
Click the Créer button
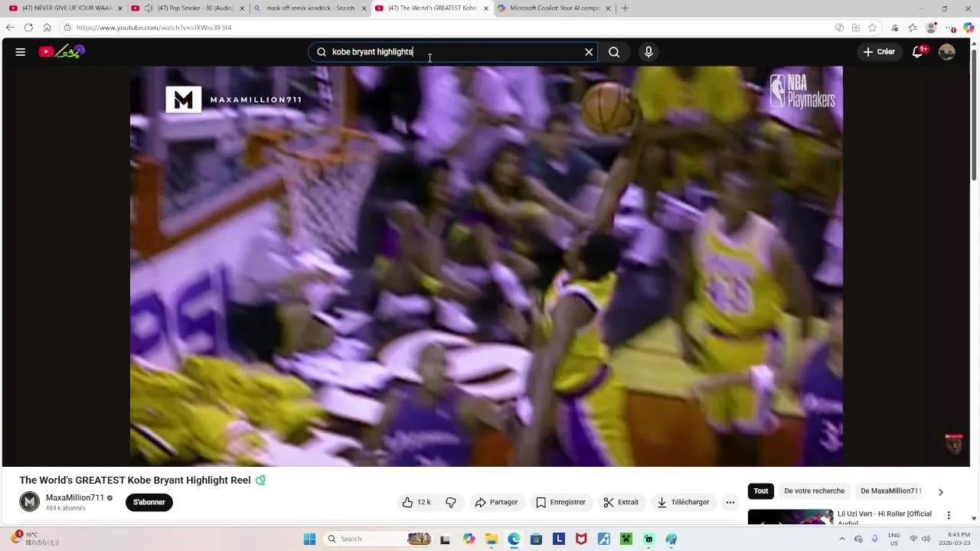[x=879, y=52]
